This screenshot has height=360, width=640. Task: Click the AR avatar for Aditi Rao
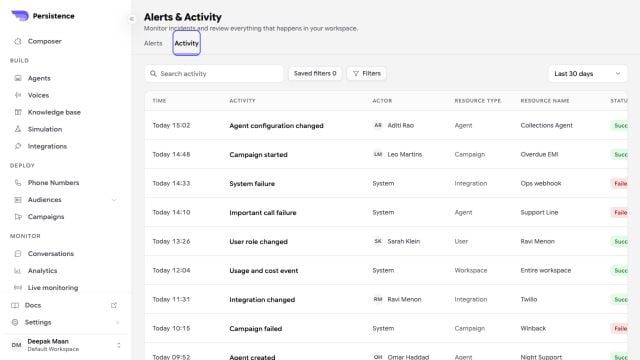(378, 125)
